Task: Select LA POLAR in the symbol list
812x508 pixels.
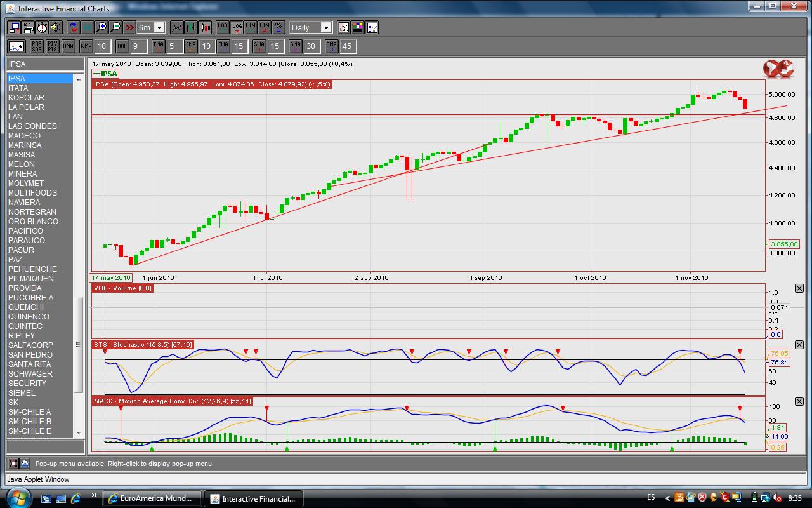Action: pos(41,107)
